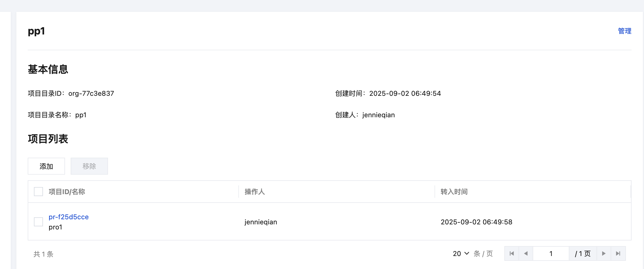Click the 转入时间 column header
Image resolution: width=644 pixels, height=269 pixels.
pos(454,192)
